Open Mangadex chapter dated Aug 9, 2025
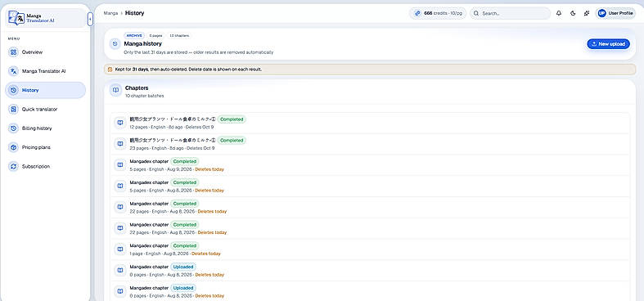Viewport: 644px width, 301px height. coord(370,165)
